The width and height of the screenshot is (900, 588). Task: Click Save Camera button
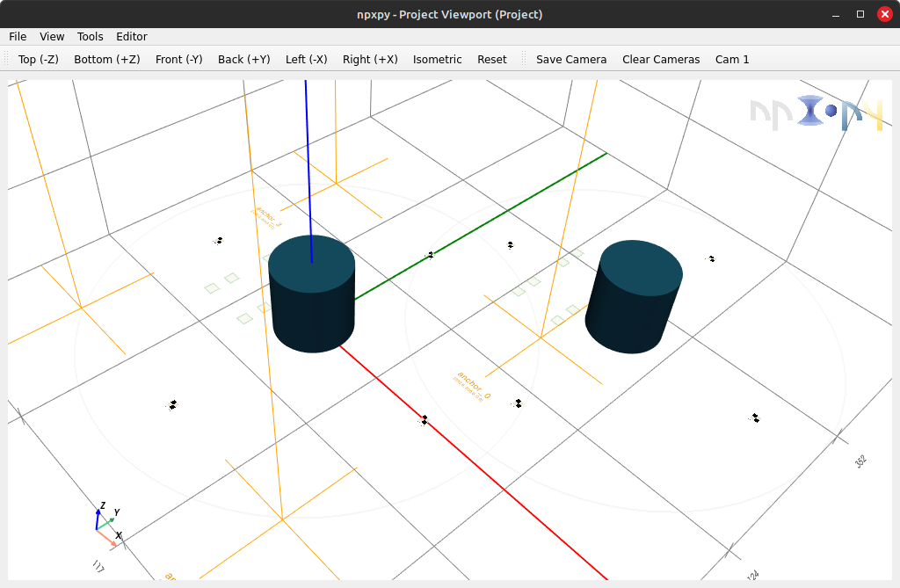[x=571, y=60]
